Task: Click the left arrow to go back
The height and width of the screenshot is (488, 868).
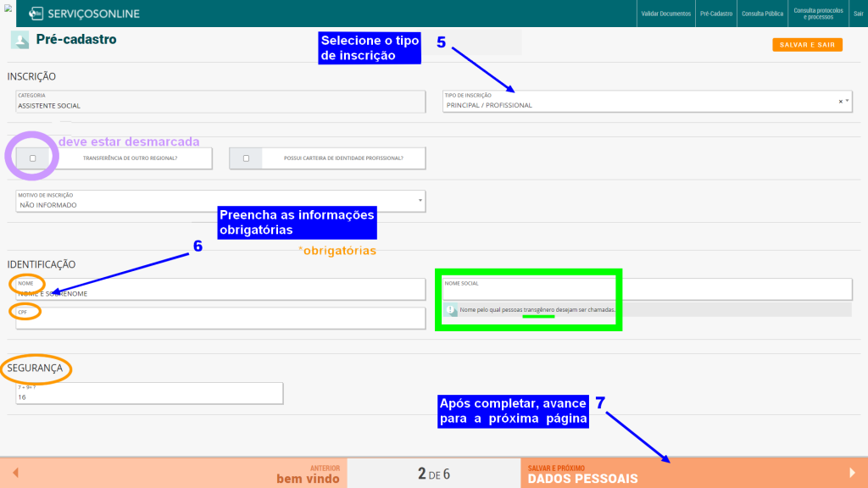Action: (x=15, y=473)
